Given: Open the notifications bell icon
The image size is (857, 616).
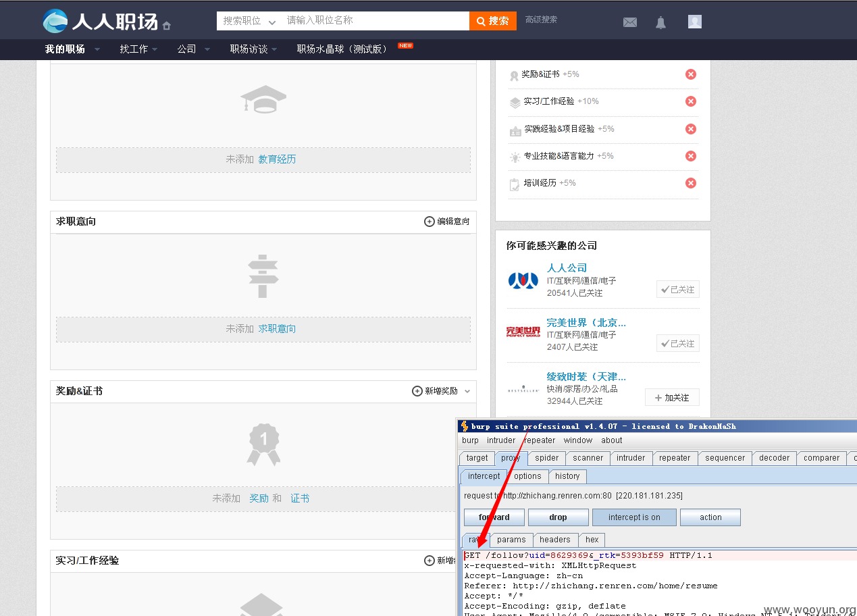Looking at the screenshot, I should point(660,22).
